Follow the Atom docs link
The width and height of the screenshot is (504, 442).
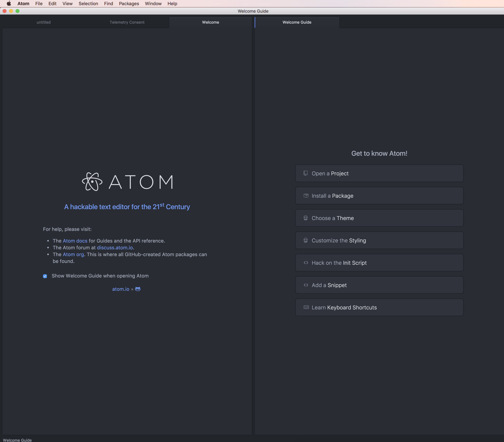click(75, 241)
